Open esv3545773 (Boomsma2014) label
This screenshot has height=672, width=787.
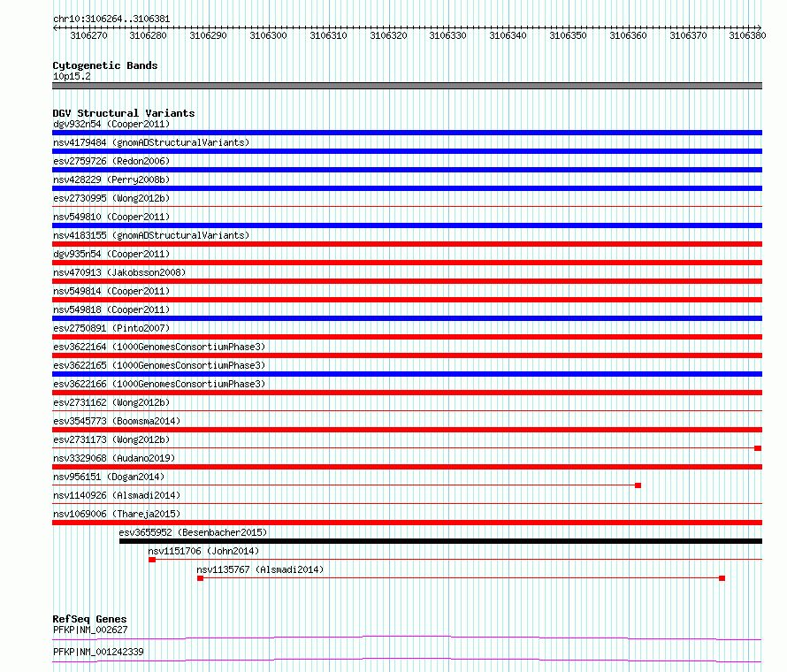117,421
